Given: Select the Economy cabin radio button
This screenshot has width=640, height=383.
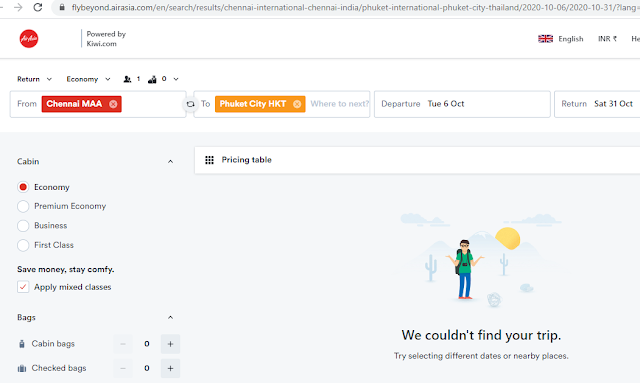Looking at the screenshot, I should pos(23,187).
